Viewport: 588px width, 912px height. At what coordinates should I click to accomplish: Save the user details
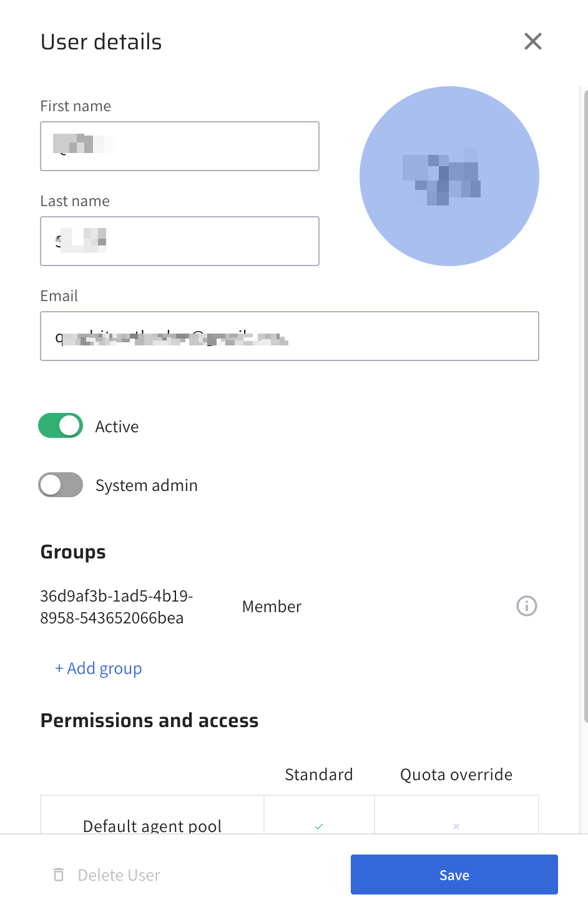[454, 875]
